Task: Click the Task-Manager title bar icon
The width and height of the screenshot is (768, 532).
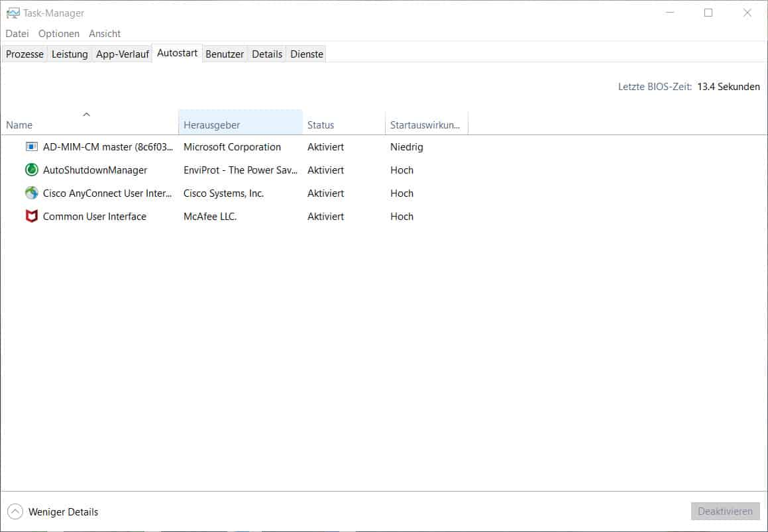Action: point(13,13)
